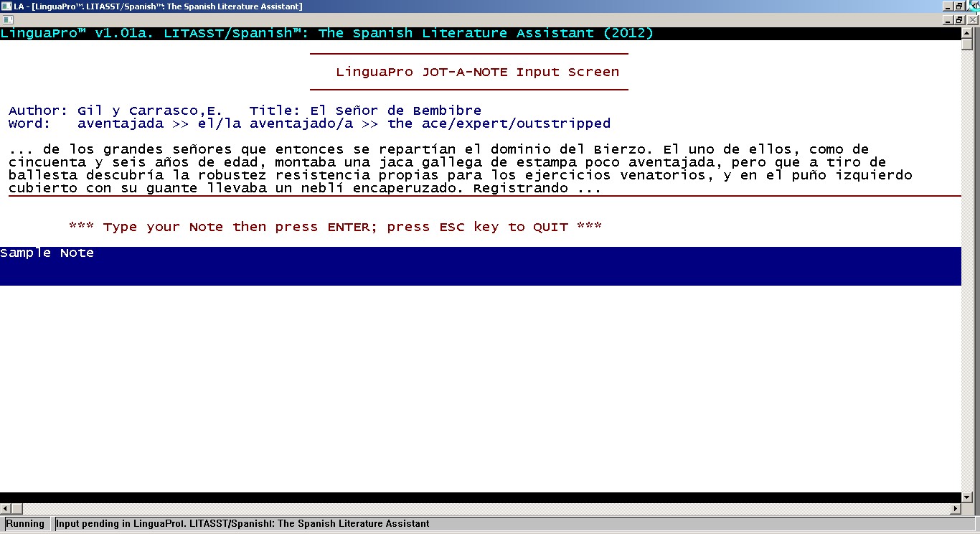Click the 'el/la aventajado/a' lemma text

275,123
